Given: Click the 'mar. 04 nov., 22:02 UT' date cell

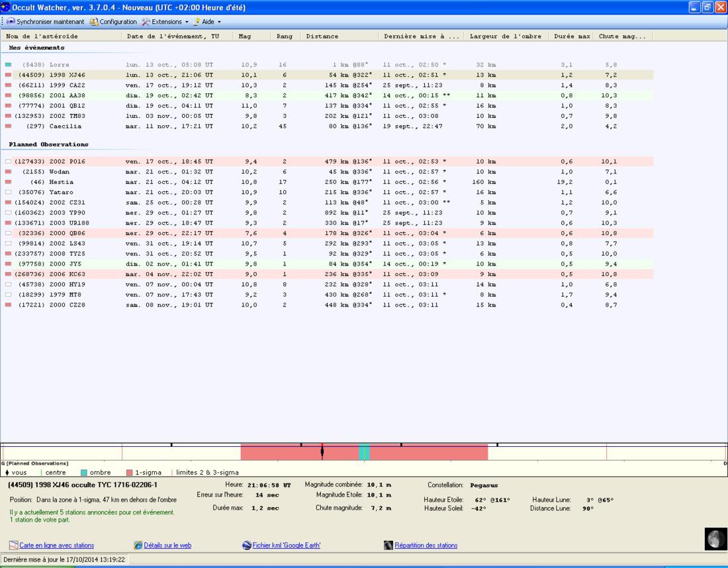Looking at the screenshot, I should tap(169, 274).
